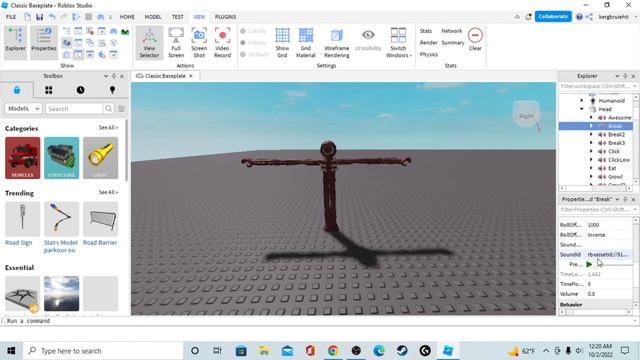
Task: Toggle the Explorer panel button
Action: [x=16, y=42]
